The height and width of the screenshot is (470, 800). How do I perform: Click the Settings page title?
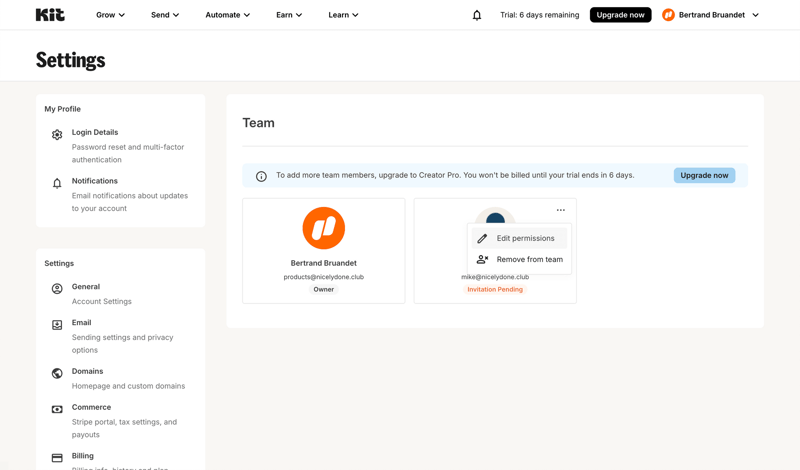click(70, 60)
